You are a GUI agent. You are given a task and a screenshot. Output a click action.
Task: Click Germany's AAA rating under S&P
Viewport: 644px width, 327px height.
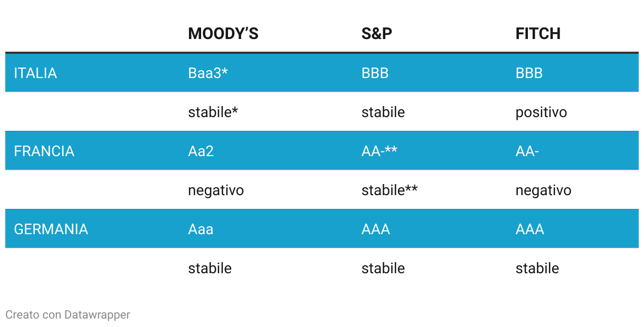coord(375,229)
